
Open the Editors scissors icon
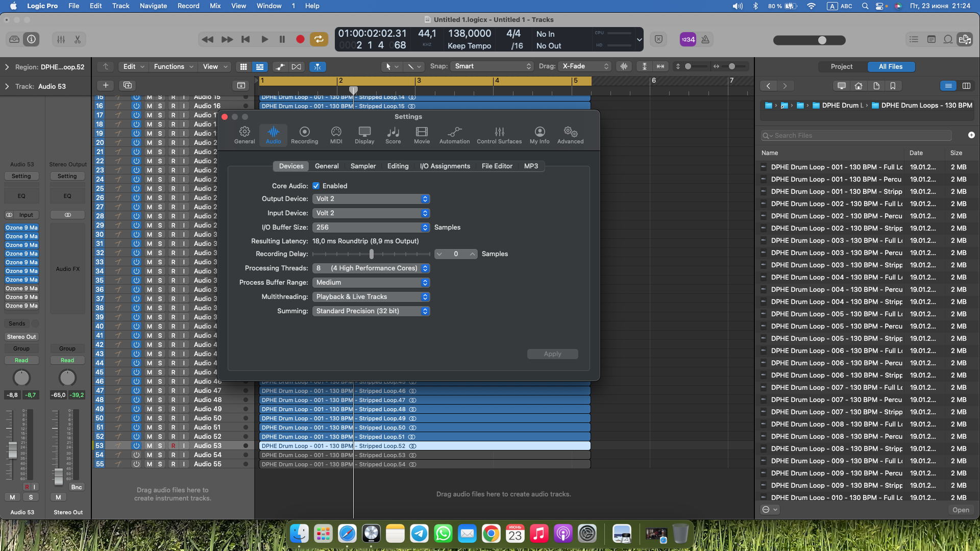pyautogui.click(x=78, y=39)
